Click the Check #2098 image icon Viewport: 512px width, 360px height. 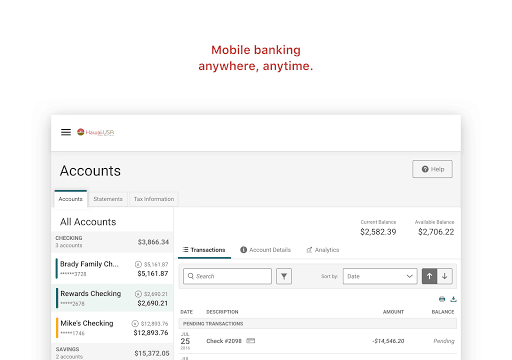coord(251,341)
